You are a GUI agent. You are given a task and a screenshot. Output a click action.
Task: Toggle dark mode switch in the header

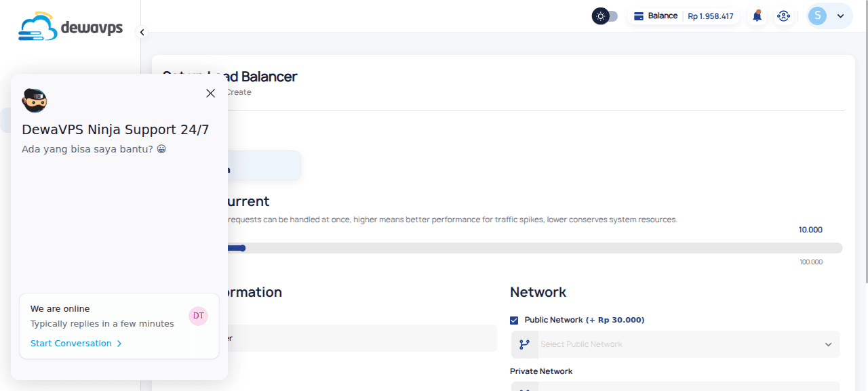[604, 15]
